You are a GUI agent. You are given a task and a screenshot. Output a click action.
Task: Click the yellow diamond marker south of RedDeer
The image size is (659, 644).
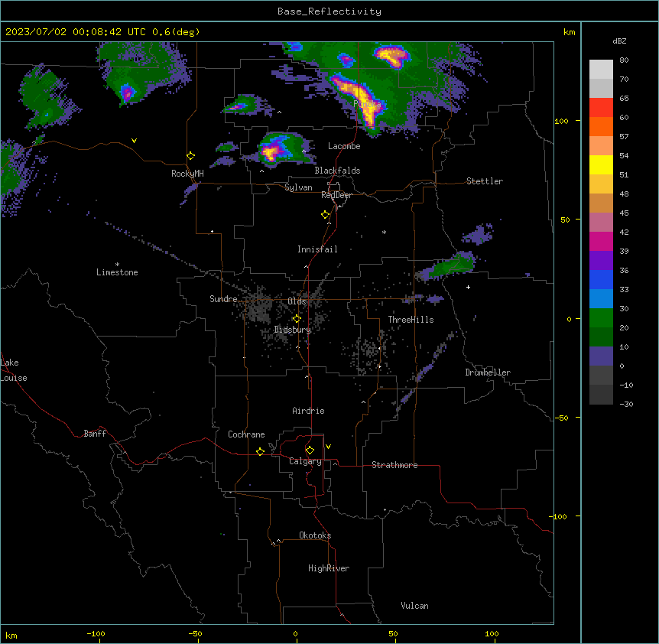click(325, 215)
